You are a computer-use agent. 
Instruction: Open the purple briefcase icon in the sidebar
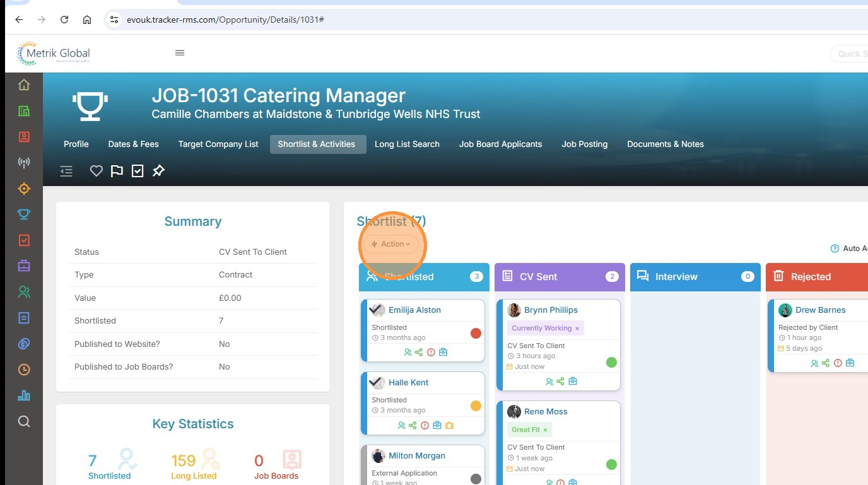pyautogui.click(x=24, y=266)
